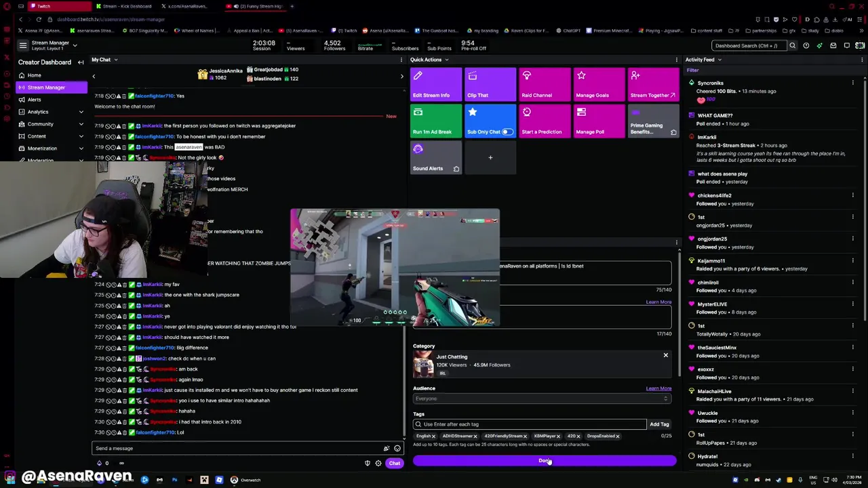Expand the Community sidebar section
The height and width of the screenshot is (488, 868).
click(x=52, y=124)
